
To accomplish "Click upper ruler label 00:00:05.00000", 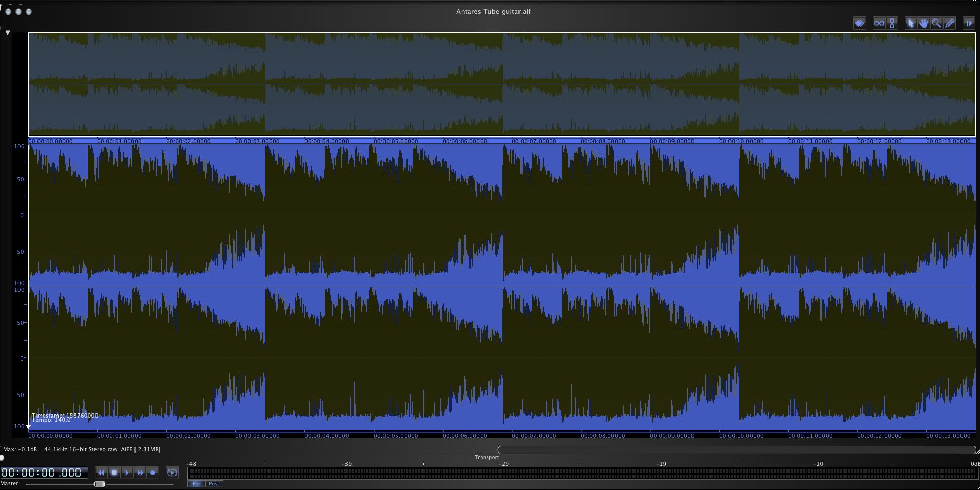I will click(396, 141).
